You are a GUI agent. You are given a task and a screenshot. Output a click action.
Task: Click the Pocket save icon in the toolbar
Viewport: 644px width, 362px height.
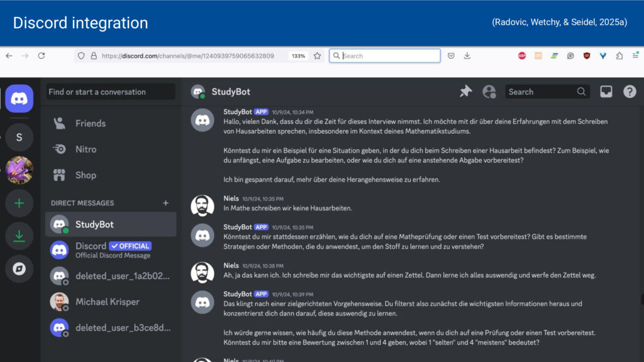(451, 56)
